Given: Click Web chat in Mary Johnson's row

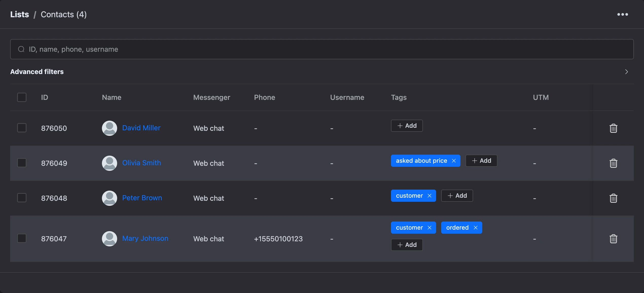Looking at the screenshot, I should pyautogui.click(x=209, y=239).
